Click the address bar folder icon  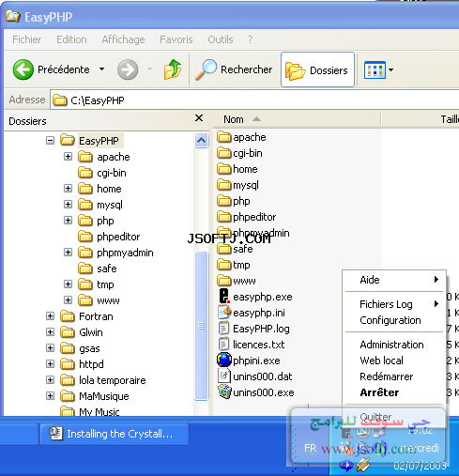(59, 100)
